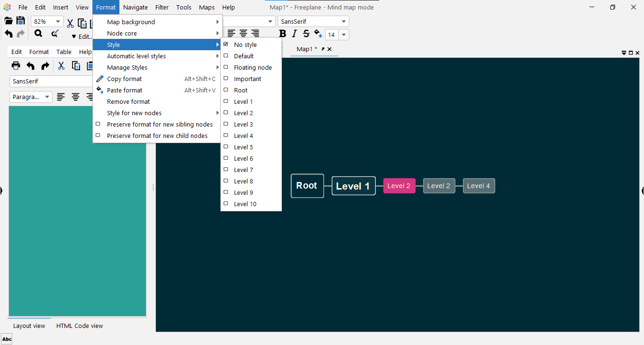Undo the last action
Viewport: 644px width, 345px height.
(x=8, y=33)
